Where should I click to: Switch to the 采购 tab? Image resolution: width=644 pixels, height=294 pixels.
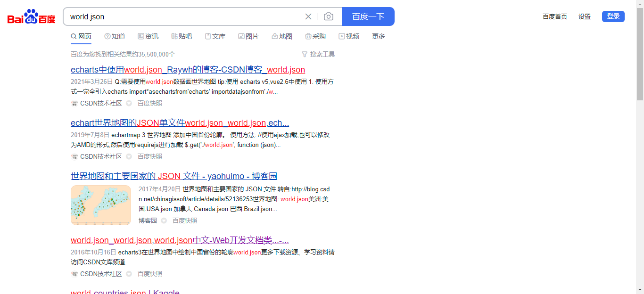click(x=315, y=36)
